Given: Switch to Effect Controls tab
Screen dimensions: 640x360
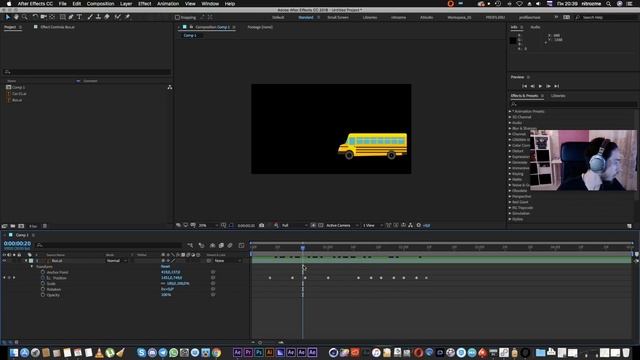Looking at the screenshot, I should tap(57, 27).
